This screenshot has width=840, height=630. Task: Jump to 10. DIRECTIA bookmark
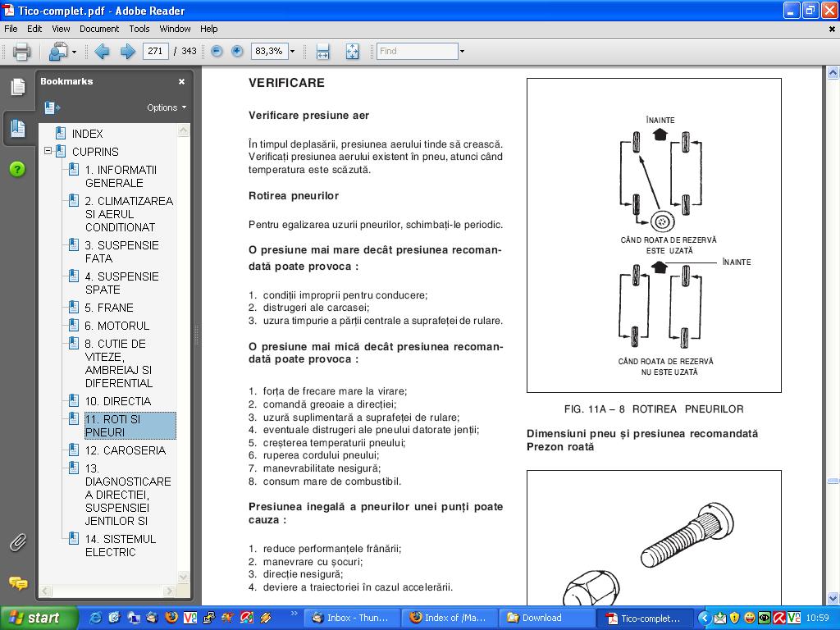point(118,401)
